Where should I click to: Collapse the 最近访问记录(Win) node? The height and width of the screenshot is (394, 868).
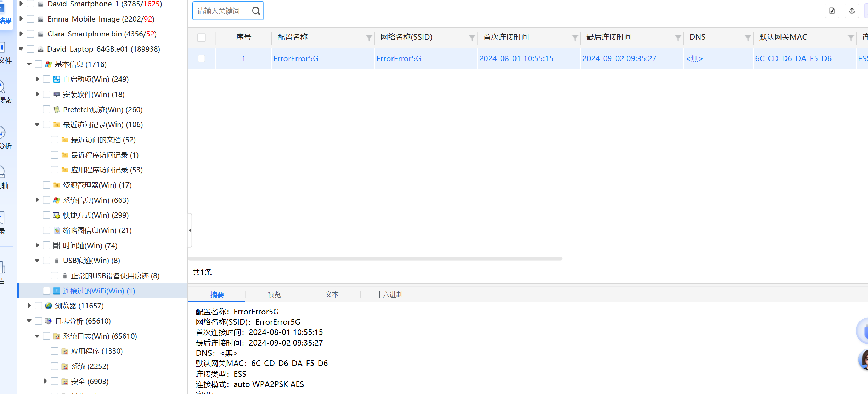tap(37, 125)
